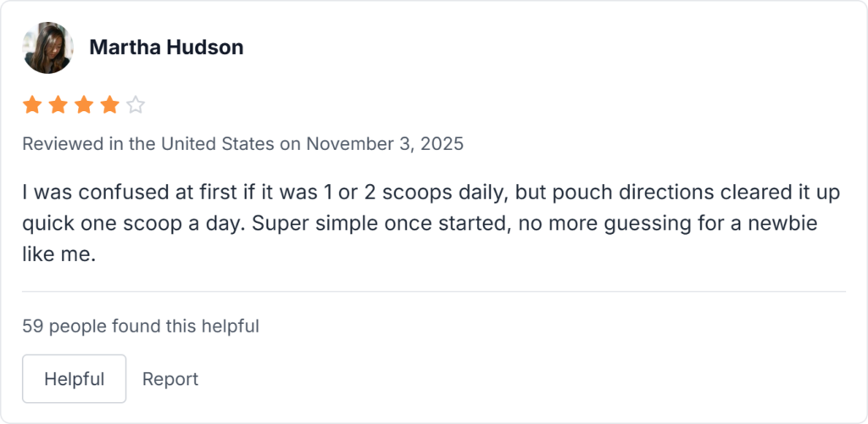Click Martha Hudson's profile avatar
The width and height of the screenshot is (868, 424).
47,47
